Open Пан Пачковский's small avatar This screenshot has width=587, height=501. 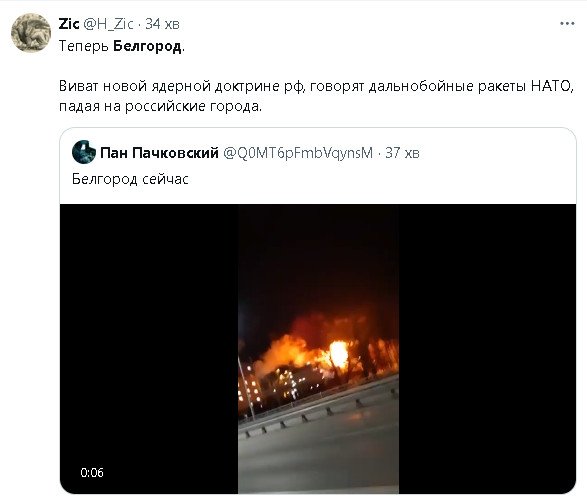[x=84, y=152]
